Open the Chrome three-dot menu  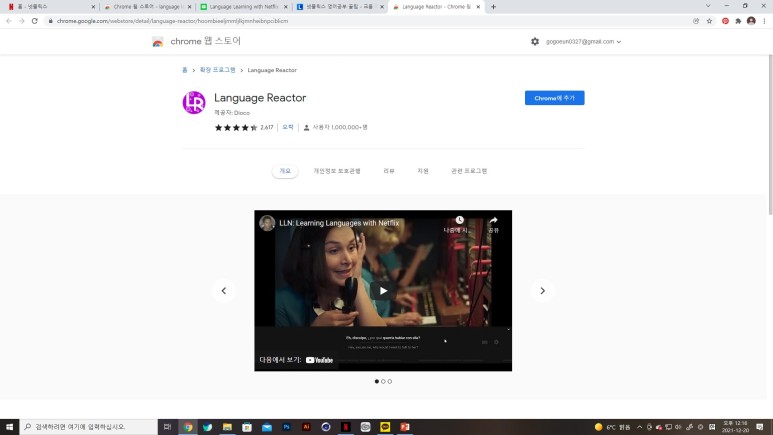pos(764,21)
